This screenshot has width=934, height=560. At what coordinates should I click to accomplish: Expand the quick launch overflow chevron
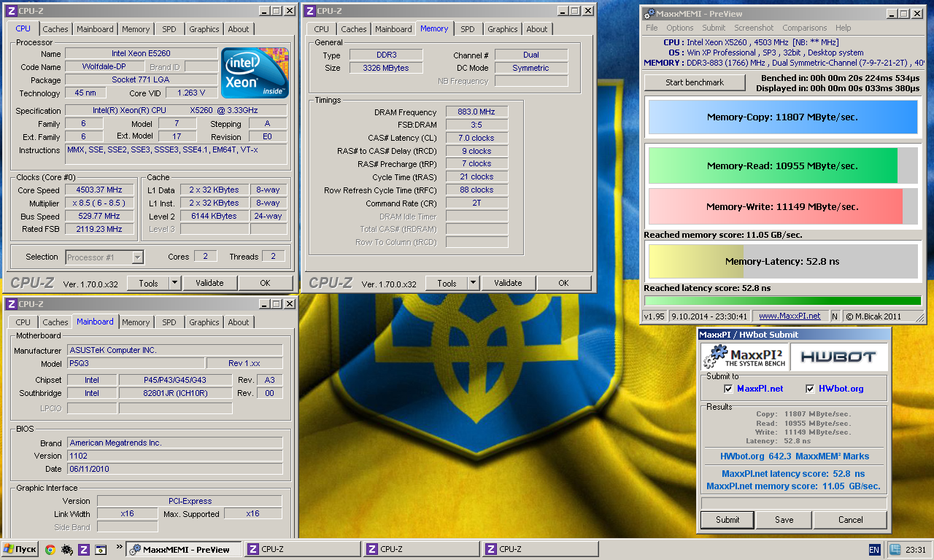point(119,546)
